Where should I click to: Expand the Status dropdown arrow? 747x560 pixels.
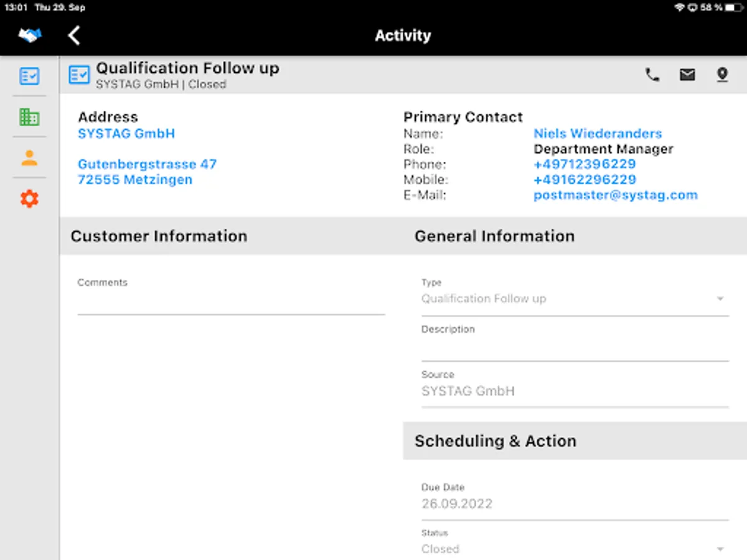(720, 549)
